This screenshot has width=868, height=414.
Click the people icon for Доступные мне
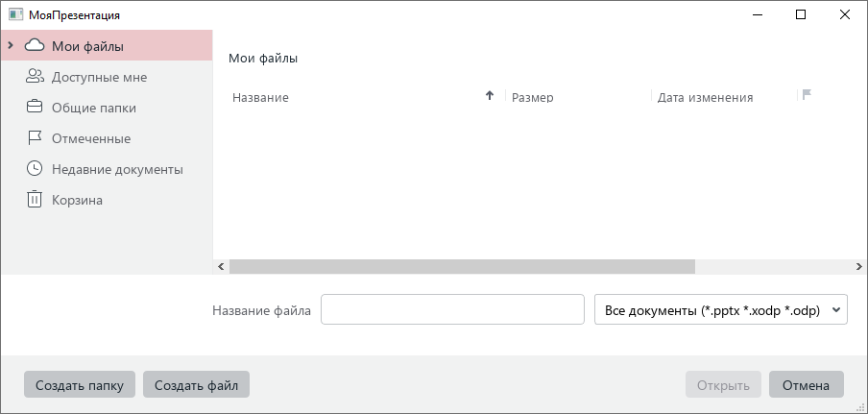click(x=35, y=77)
